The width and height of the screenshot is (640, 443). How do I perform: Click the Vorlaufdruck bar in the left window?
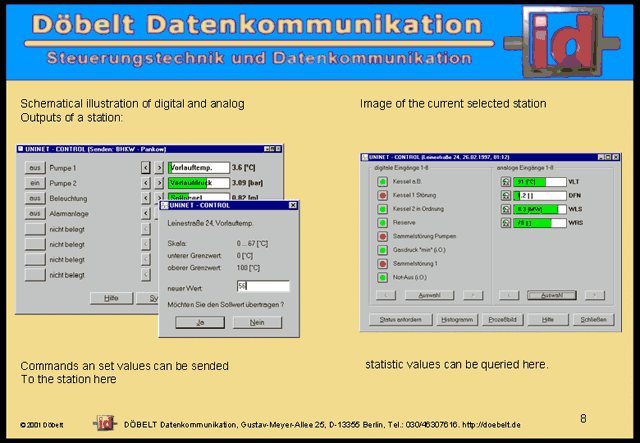199,183
